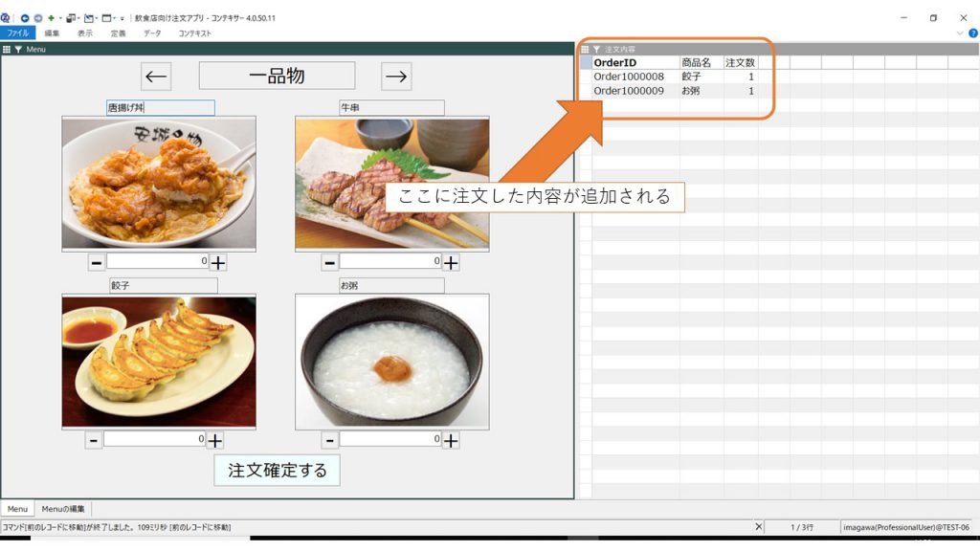This screenshot has height=551, width=980.
Task: Open the ファイル menu
Action: point(18,33)
